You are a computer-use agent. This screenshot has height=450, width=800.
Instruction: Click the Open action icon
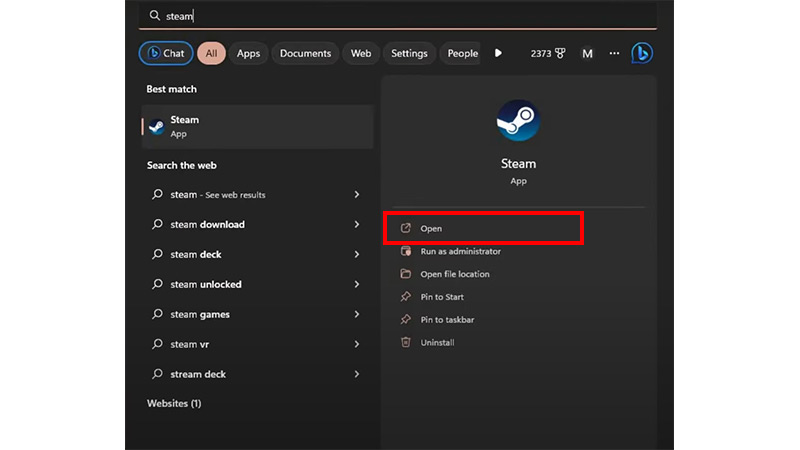tap(405, 228)
